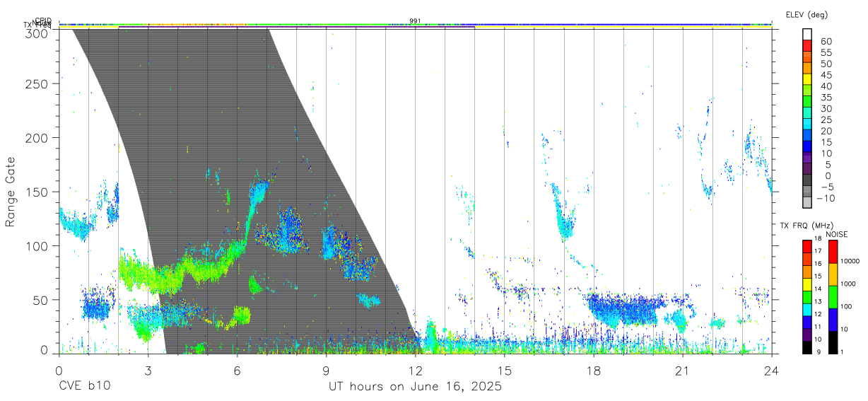Select the blue NOISE swatch between 10 and 100

coord(833,320)
